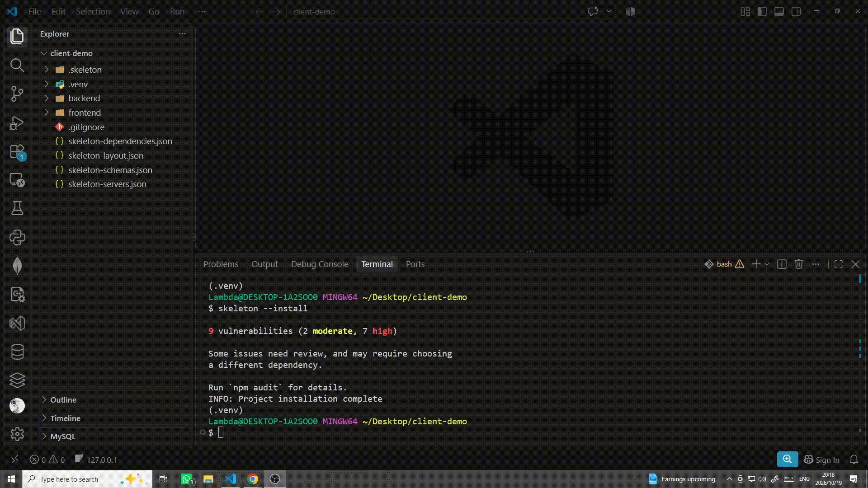This screenshot has height=488, width=868.
Task: Open the Copilot chat icon
Action: [593, 11]
